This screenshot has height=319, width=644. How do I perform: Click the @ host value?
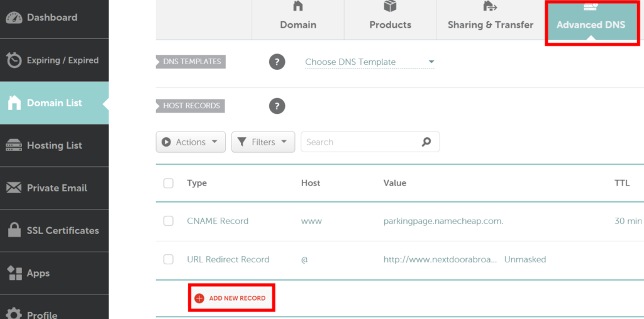(x=304, y=260)
